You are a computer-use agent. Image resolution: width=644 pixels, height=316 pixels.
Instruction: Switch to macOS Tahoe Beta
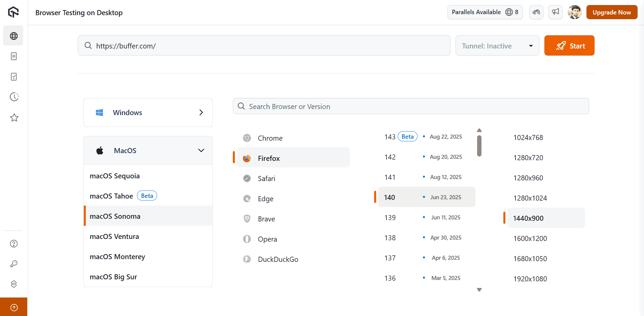(x=111, y=196)
